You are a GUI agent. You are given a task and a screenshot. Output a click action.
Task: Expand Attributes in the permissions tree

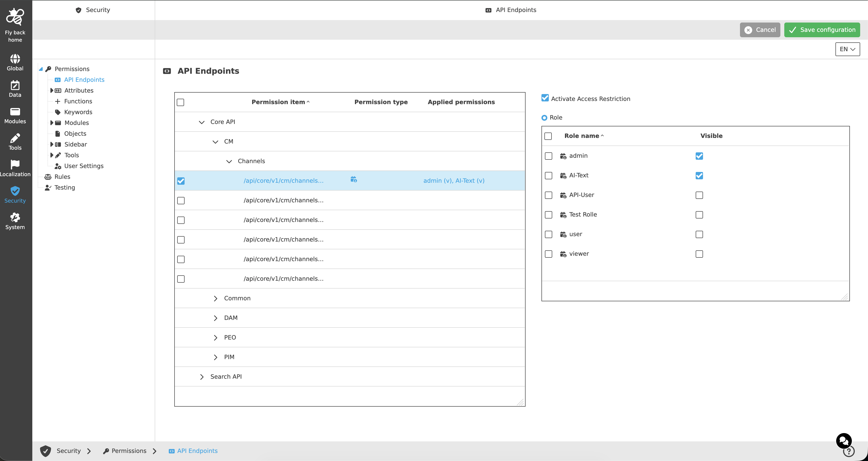(52, 90)
